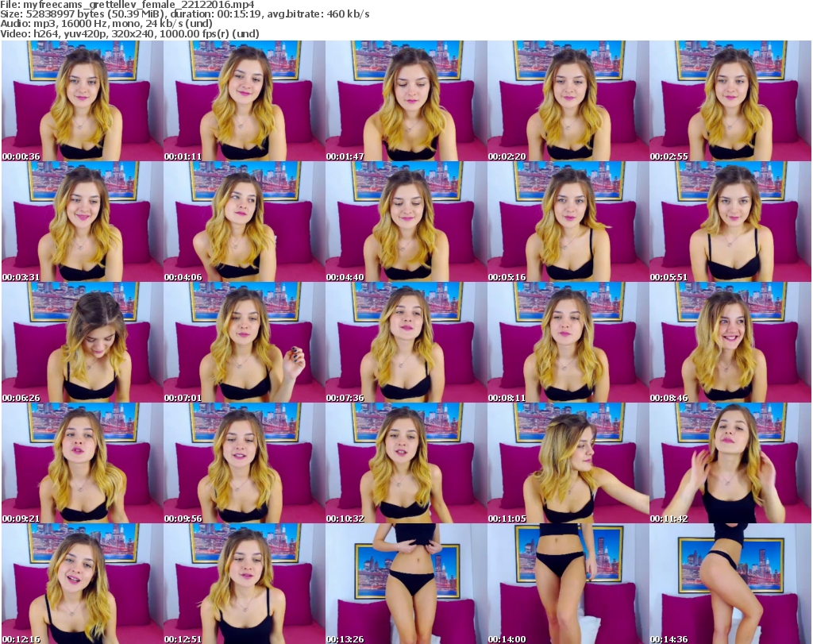Click the Size and duration info line
The image size is (813, 644).
(x=185, y=14)
